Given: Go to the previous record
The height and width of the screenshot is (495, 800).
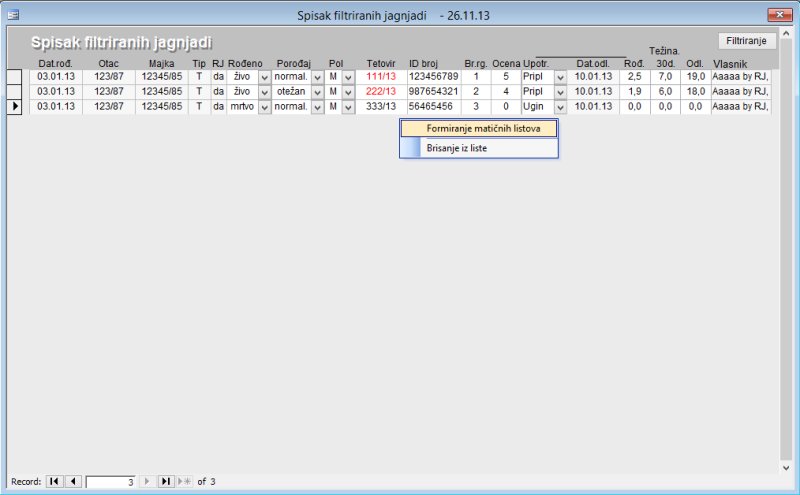Looking at the screenshot, I should (73, 482).
